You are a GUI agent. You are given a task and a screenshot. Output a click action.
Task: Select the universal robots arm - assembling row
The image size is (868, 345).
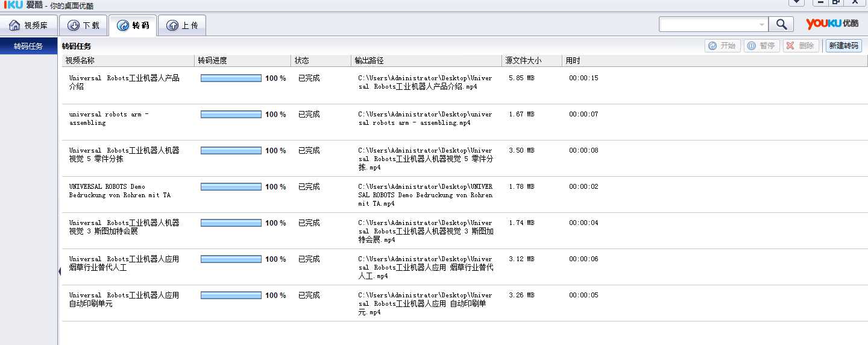click(x=465, y=122)
